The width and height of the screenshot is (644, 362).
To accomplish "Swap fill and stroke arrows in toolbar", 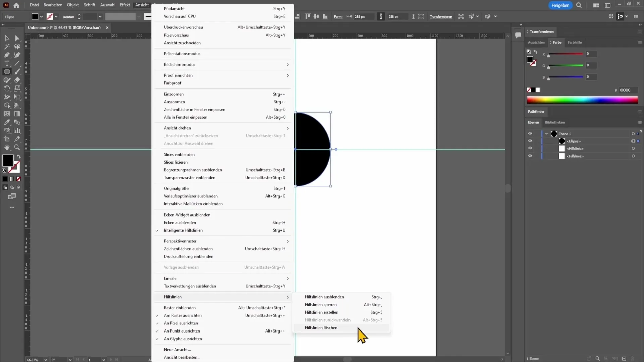I will (x=19, y=157).
